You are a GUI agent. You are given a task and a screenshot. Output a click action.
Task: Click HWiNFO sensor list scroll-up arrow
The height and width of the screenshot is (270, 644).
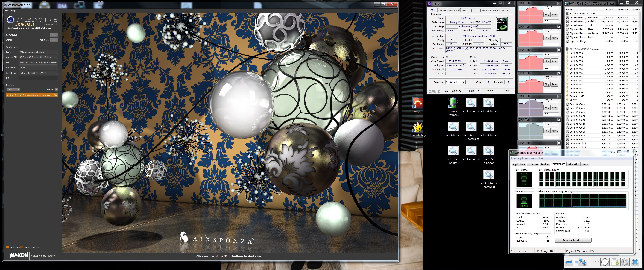640,9
